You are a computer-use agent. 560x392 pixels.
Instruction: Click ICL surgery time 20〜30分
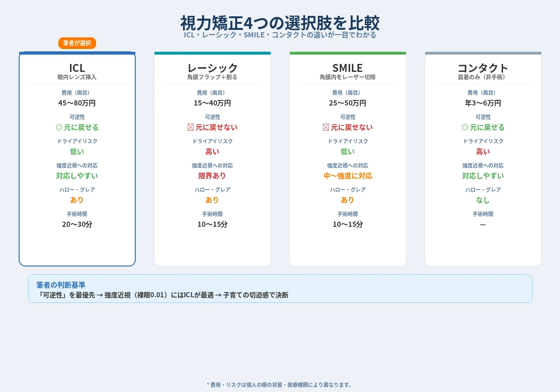coord(77,224)
